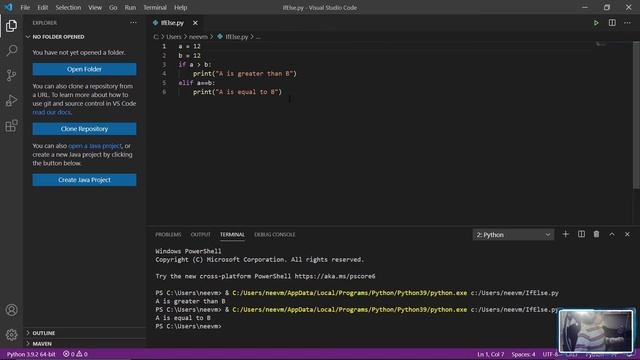The height and width of the screenshot is (360, 640).
Task: Split the editor to the right
Action: coord(612,23)
